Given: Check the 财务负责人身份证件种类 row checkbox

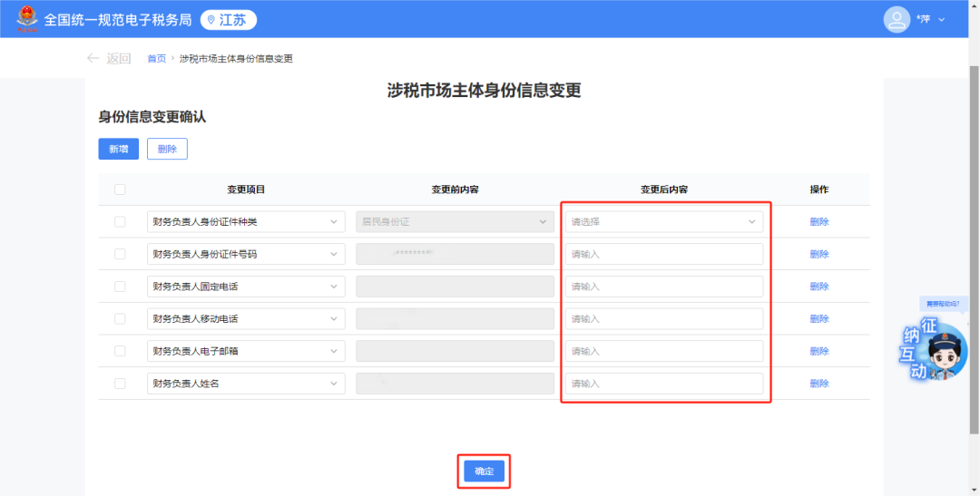Looking at the screenshot, I should point(120,222).
